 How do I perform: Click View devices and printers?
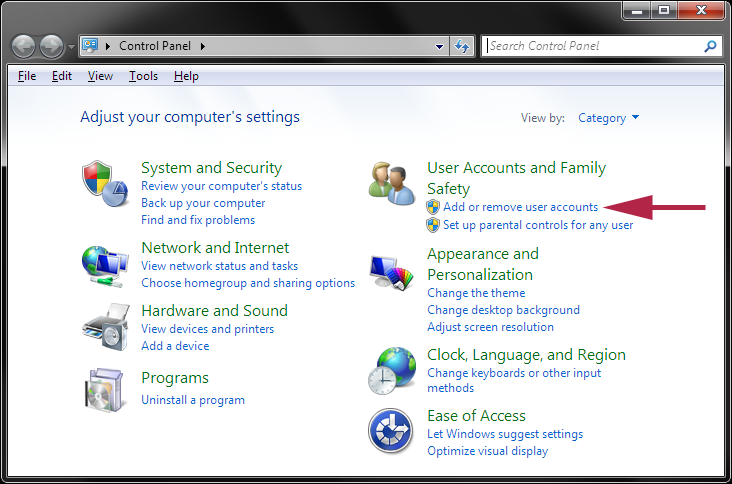[207, 329]
